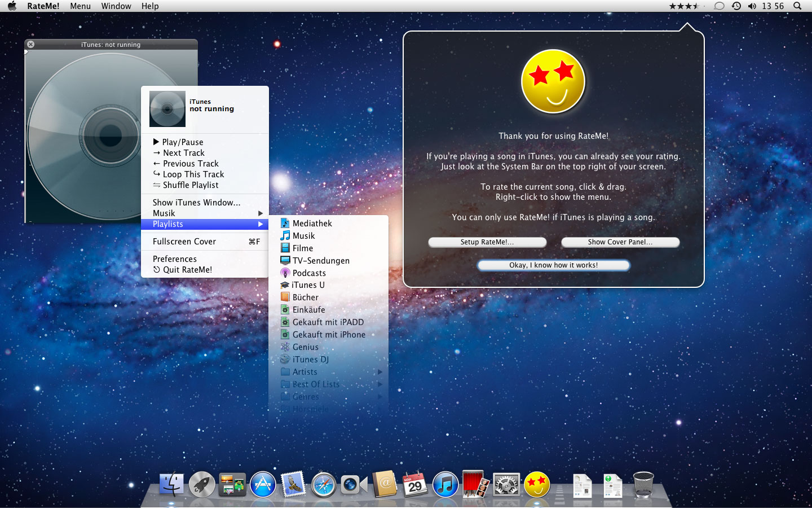
Task: Select the Mediathek playlist icon
Action: point(285,224)
